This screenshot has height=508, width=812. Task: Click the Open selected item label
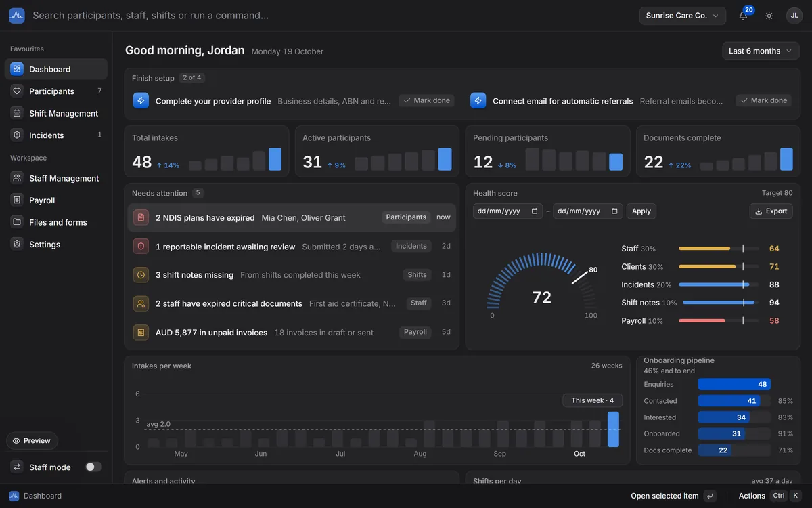(x=664, y=496)
